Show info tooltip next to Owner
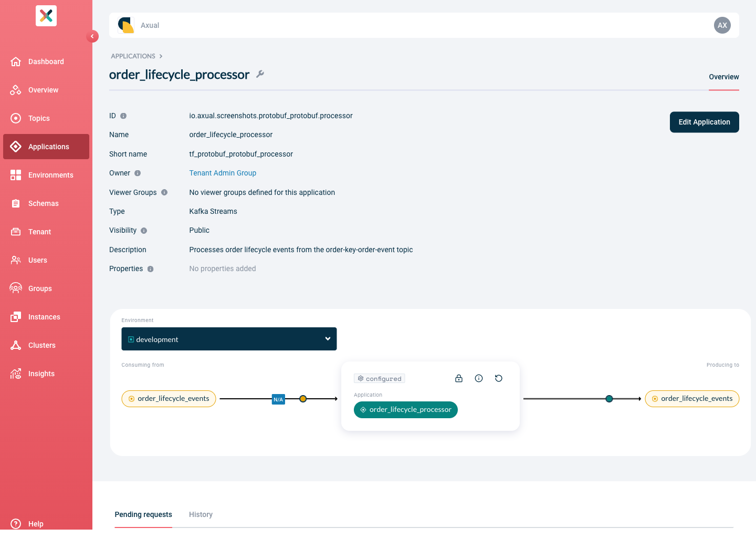756x538 pixels. pyautogui.click(x=138, y=173)
